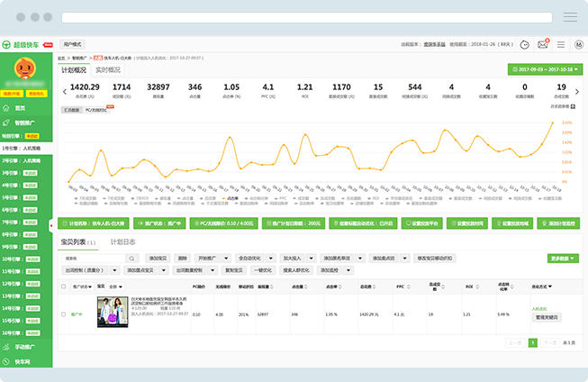Click the last data point on the line chart
Screen dimensions: 588x382
(x=554, y=123)
